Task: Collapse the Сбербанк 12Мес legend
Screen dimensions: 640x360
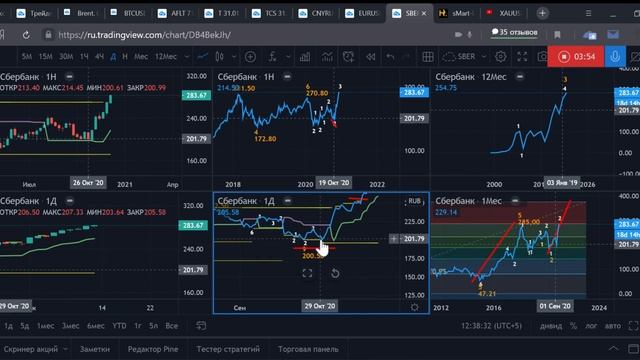Action: pyautogui.click(x=520, y=77)
